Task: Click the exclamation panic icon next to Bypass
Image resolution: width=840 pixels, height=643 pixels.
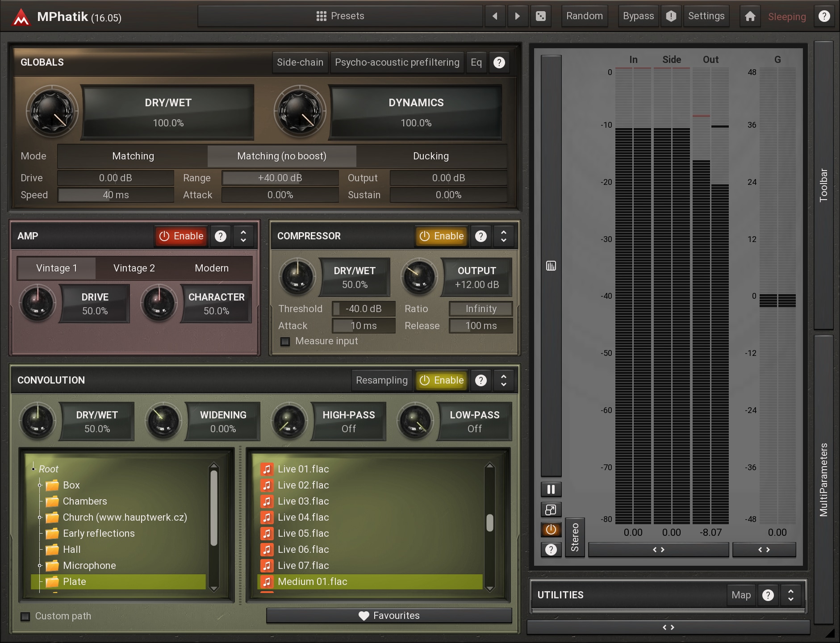Action: [x=671, y=16]
